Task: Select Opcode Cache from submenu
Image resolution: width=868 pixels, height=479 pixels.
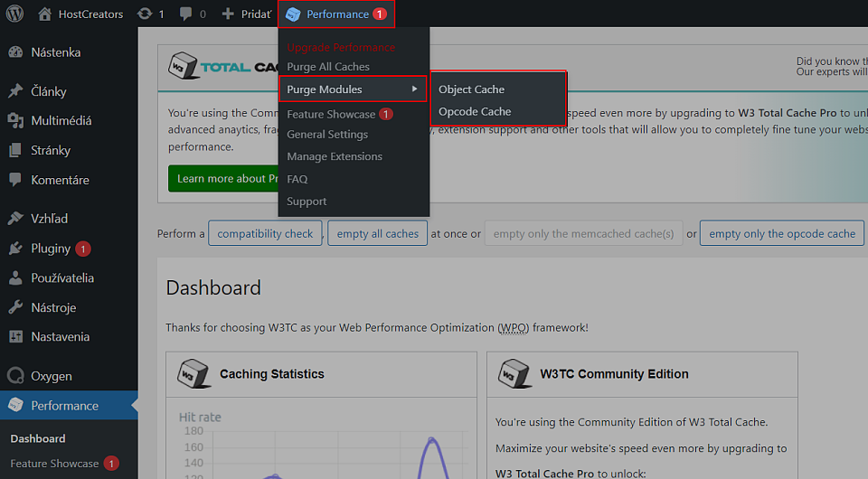Action: tap(475, 111)
